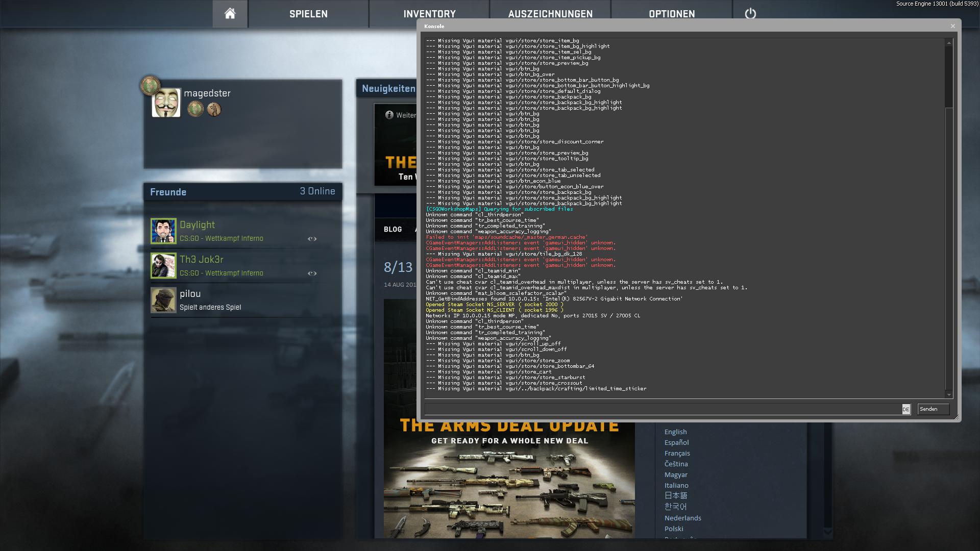Switch blog language to English
Screen dimensions: 980x551
pos(675,432)
